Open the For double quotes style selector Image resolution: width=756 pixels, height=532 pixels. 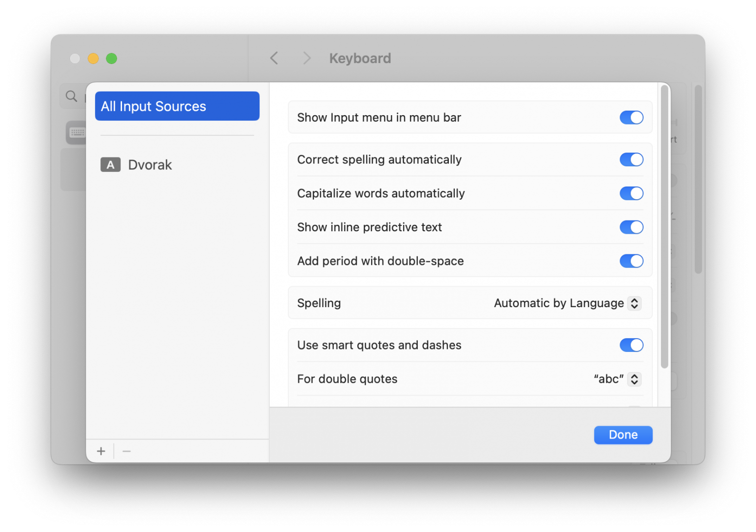point(635,379)
